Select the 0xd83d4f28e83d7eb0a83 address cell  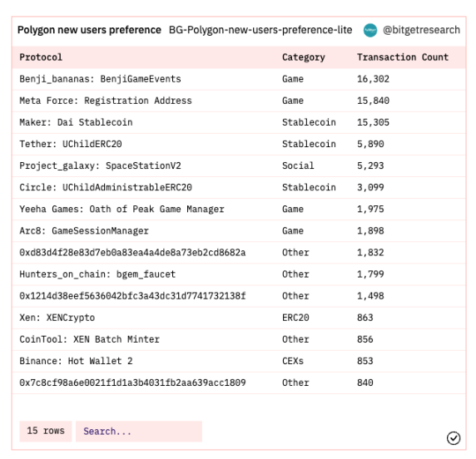point(132,253)
